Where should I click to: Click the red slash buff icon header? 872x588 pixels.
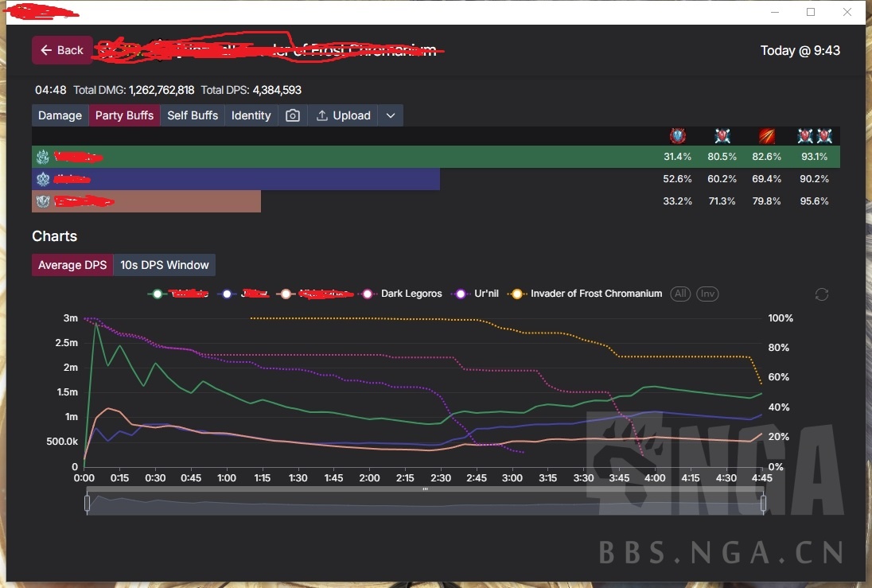click(766, 136)
